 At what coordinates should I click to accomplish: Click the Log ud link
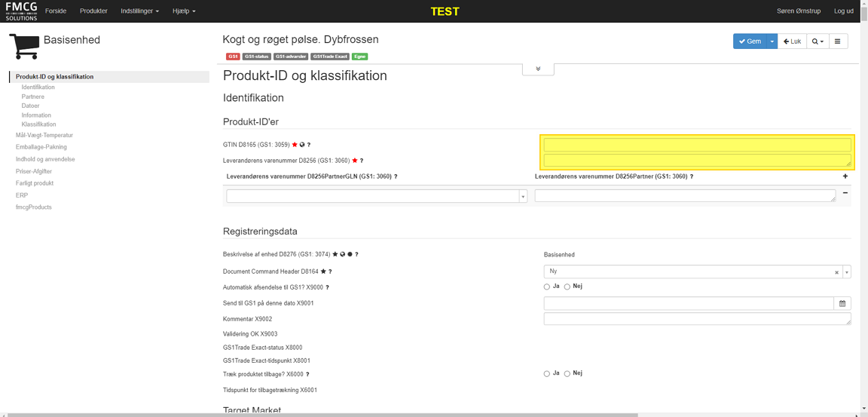coord(843,11)
